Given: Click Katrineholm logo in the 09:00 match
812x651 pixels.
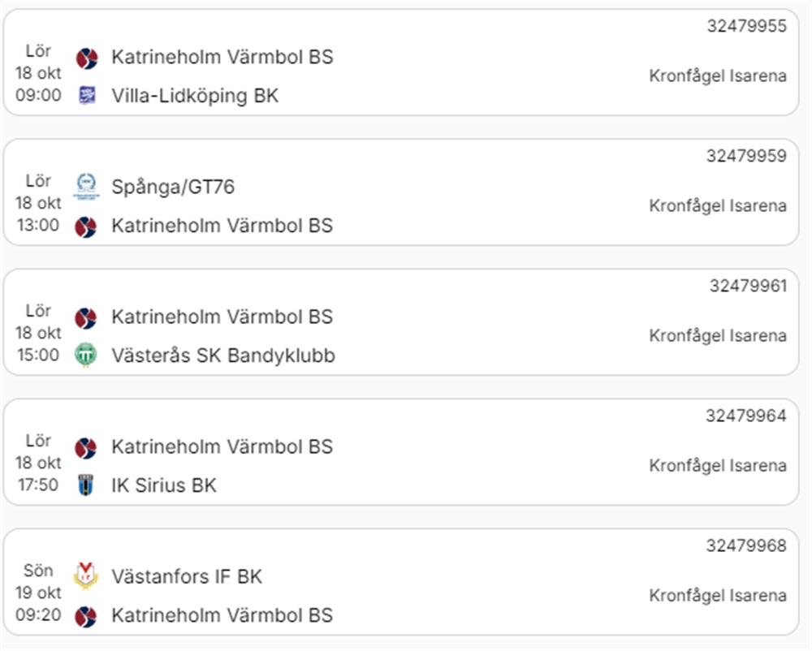Looking at the screenshot, I should pos(86,58).
